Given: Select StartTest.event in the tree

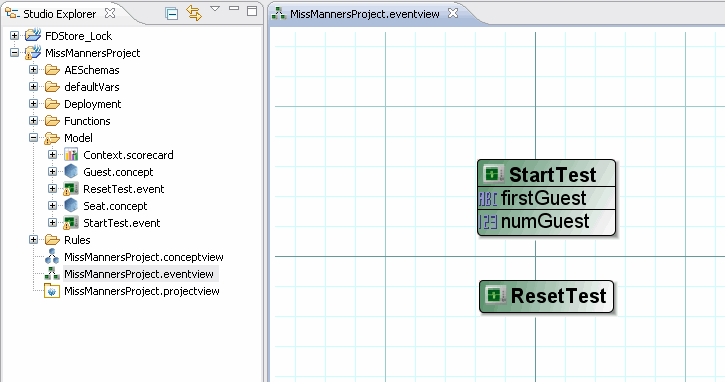Looking at the screenshot, I should point(122,223).
